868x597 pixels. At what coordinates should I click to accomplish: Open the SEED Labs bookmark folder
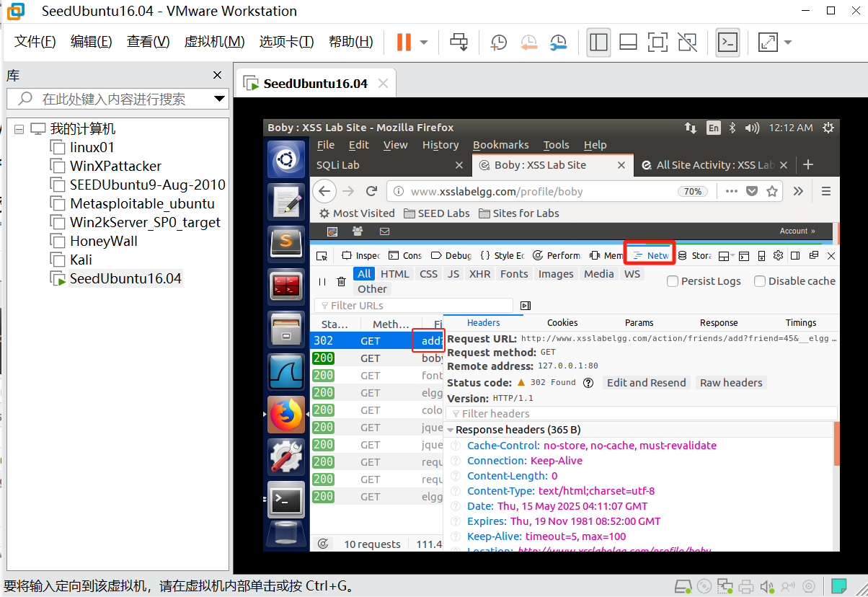[x=437, y=213]
